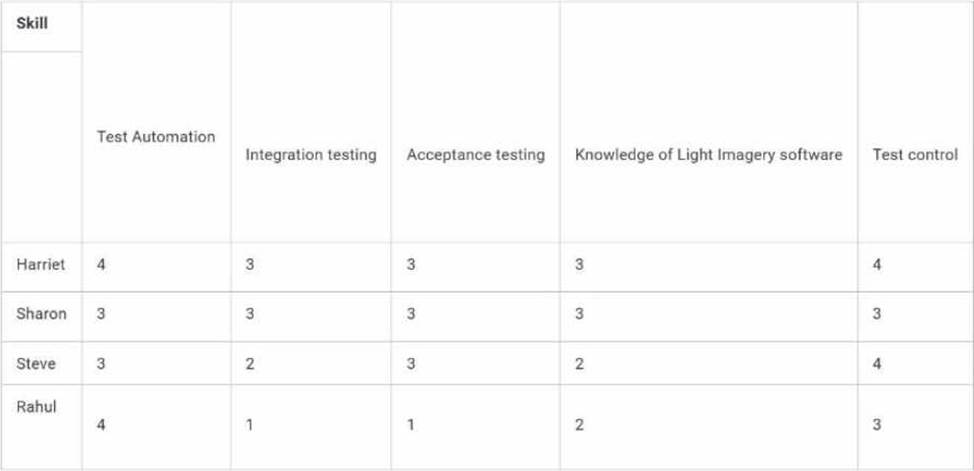The height and width of the screenshot is (471, 974).
Task: Click Harriet's Test Automation score
Action: click(x=101, y=265)
